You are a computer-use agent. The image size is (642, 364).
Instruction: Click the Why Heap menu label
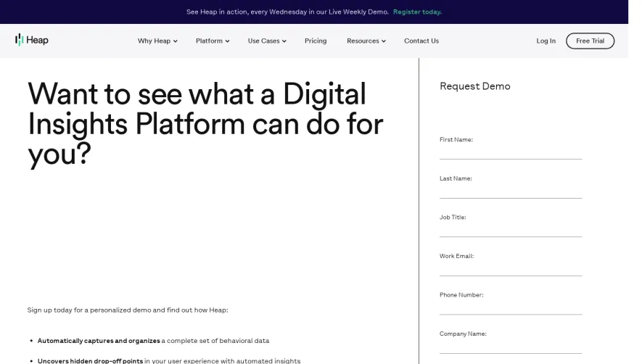click(x=154, y=41)
